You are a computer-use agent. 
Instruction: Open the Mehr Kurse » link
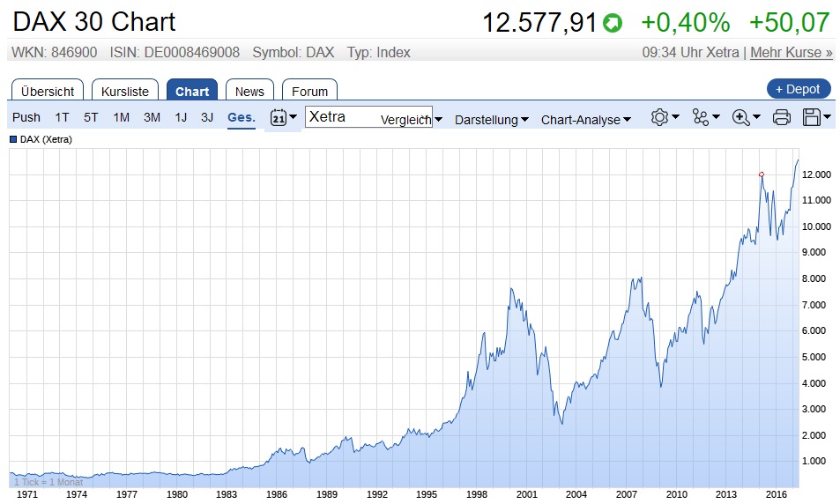coord(792,53)
